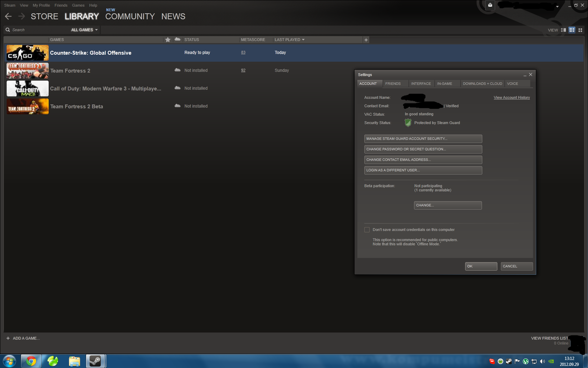The height and width of the screenshot is (368, 588).
Task: Open the inbox notification icon
Action: point(490,5)
